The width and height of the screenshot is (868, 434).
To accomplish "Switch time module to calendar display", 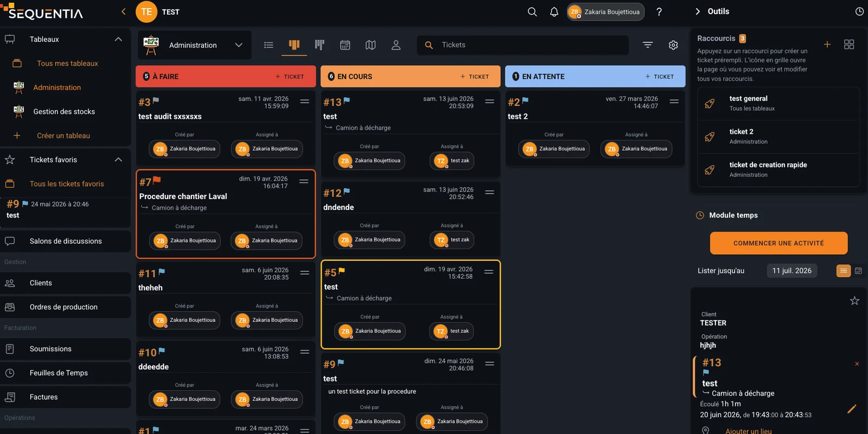I will pos(858,271).
